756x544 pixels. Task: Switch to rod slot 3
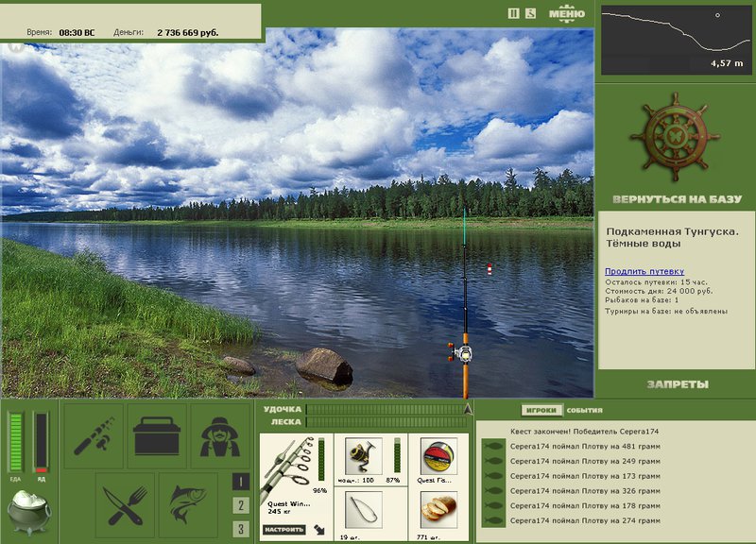tap(241, 529)
